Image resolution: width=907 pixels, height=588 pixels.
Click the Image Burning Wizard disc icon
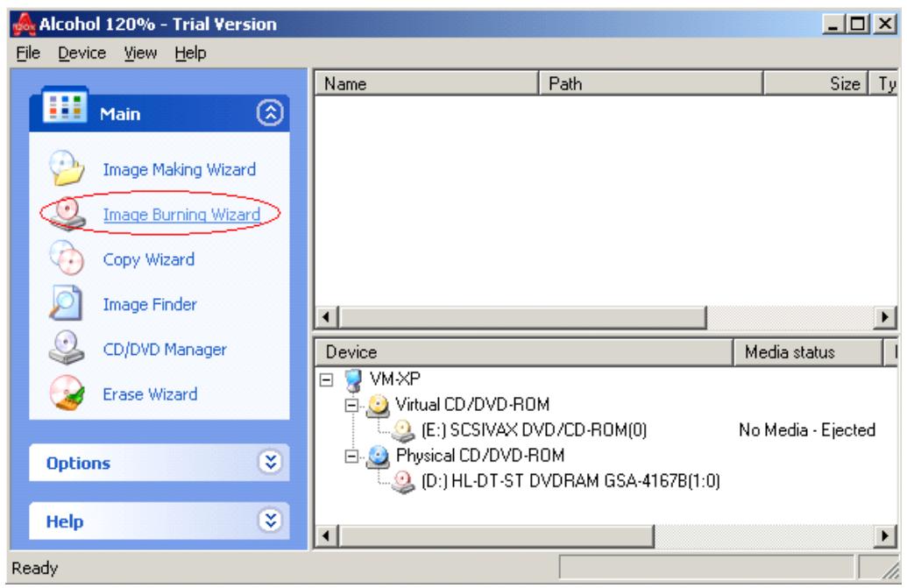(x=67, y=213)
